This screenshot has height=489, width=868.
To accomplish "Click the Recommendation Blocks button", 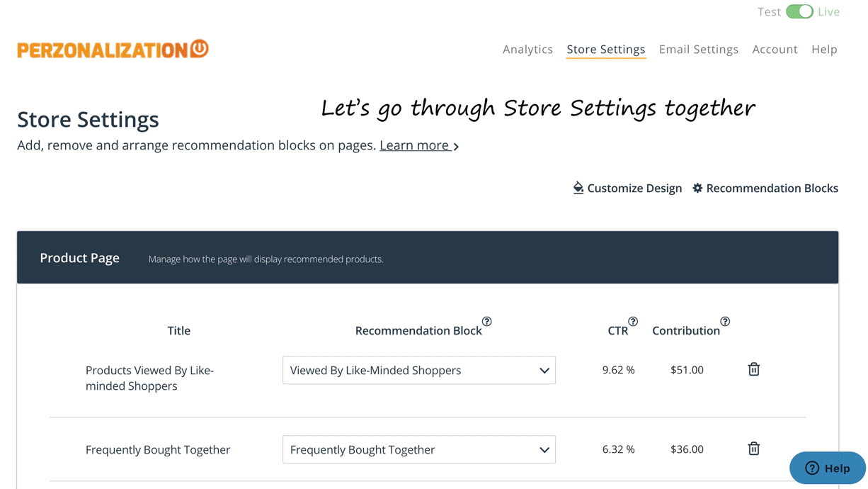I will pyautogui.click(x=765, y=188).
